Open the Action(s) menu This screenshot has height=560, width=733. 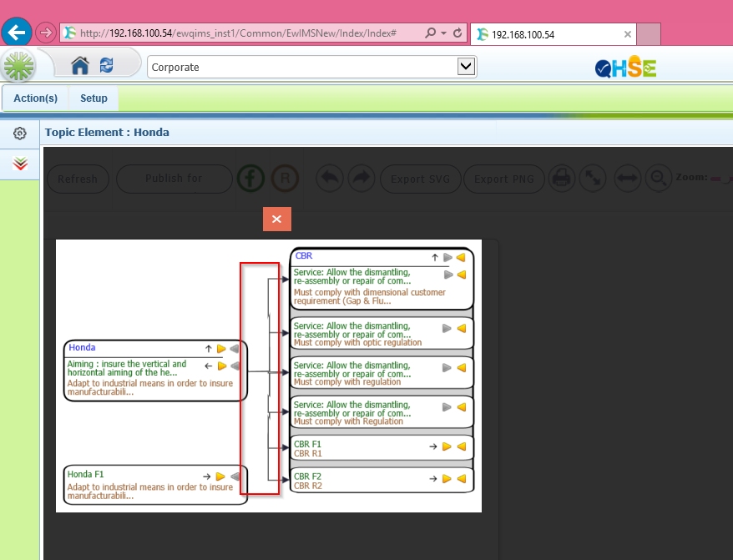pyautogui.click(x=36, y=98)
